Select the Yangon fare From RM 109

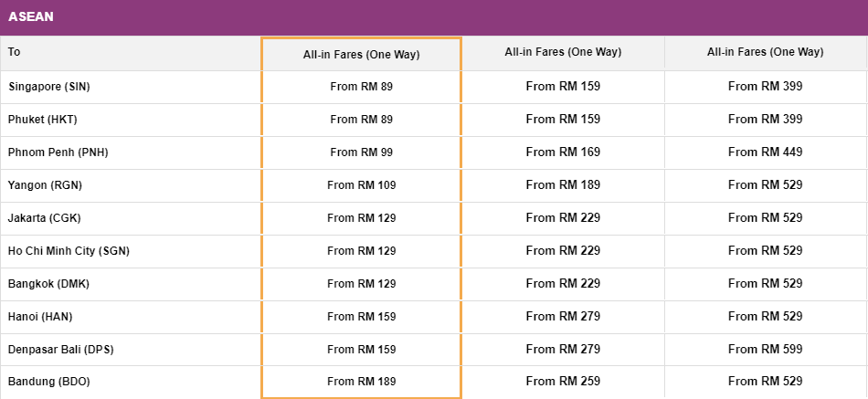(x=362, y=185)
